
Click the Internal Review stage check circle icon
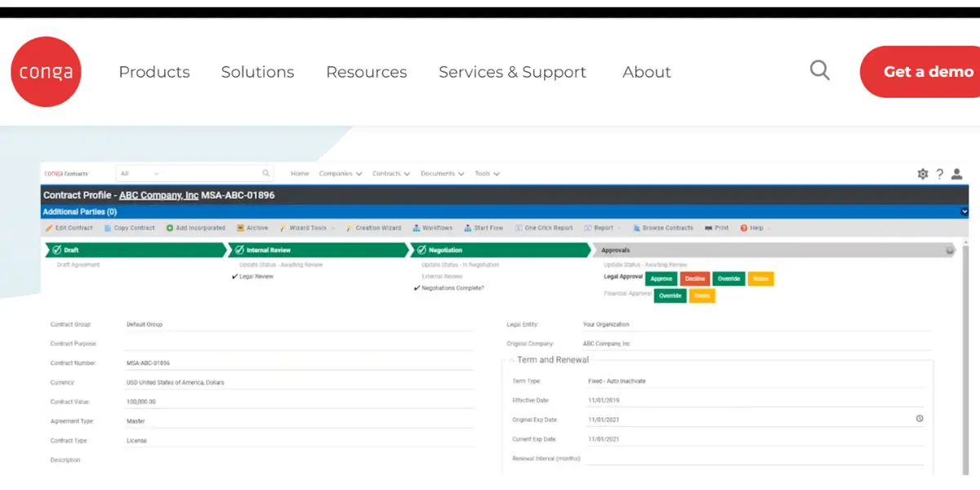click(238, 250)
